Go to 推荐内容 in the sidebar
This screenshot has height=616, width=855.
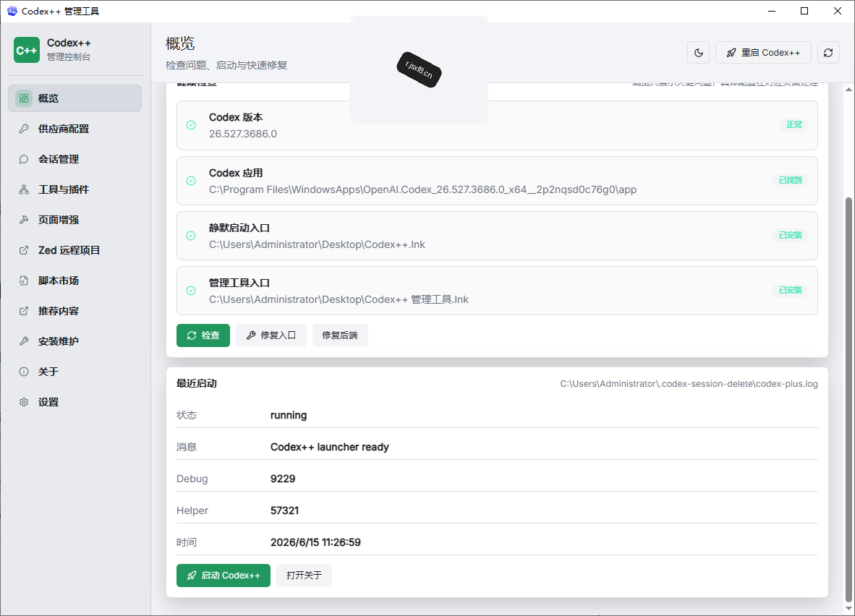[x=75, y=311]
